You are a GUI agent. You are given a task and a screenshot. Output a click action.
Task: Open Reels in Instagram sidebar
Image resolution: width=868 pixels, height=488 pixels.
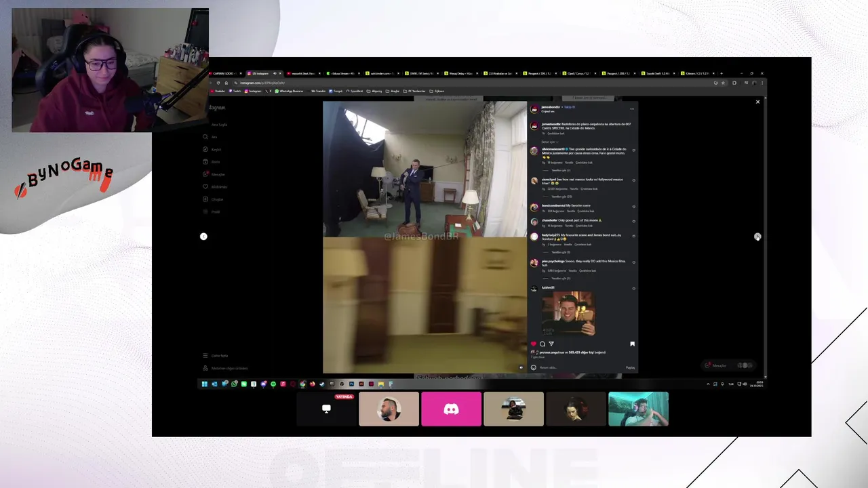211,162
